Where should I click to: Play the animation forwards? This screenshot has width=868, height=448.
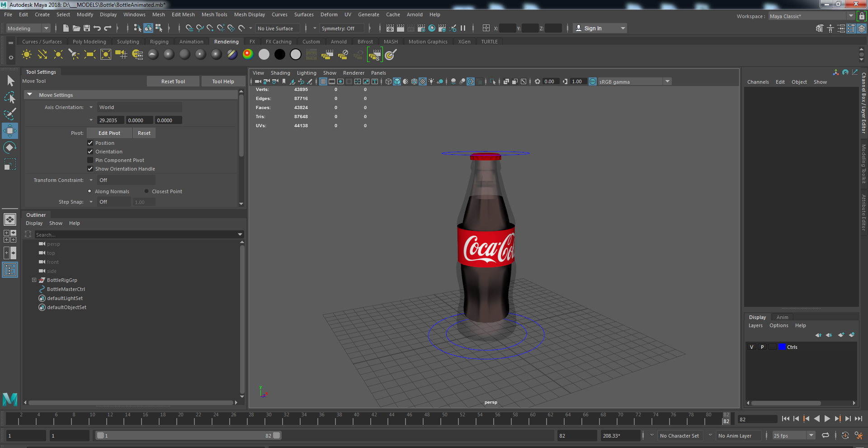pos(827,419)
